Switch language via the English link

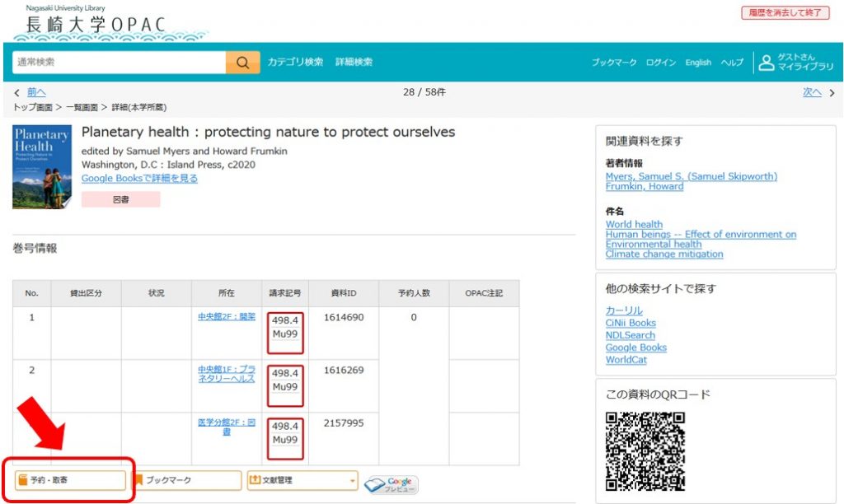tap(697, 63)
